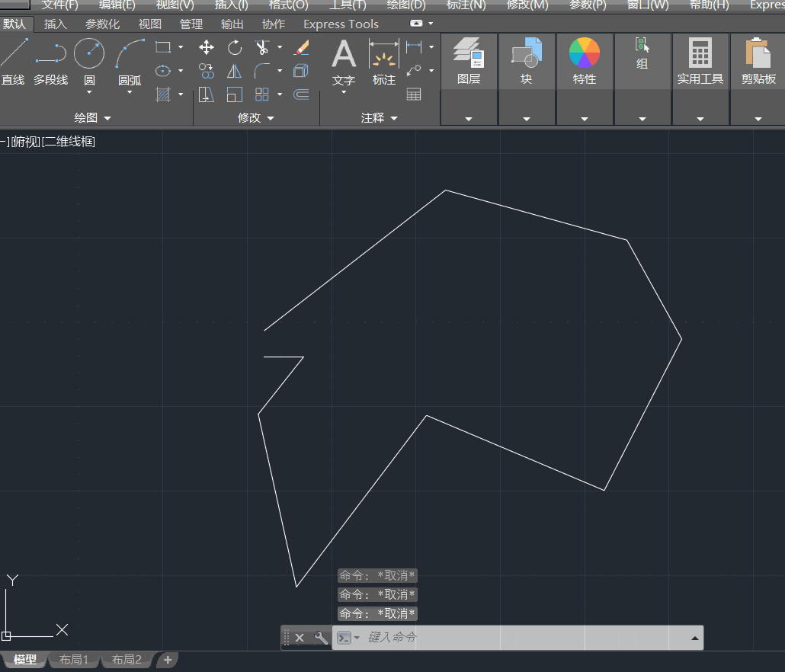Switch to the 布局1 layout tab
This screenshot has height=672, width=785.
click(73, 660)
